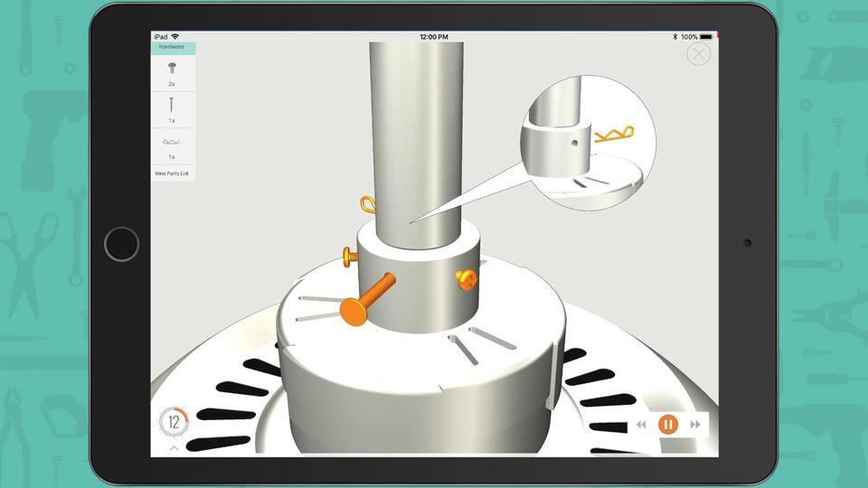The height and width of the screenshot is (488, 868).
Task: Tap the Bluetooth status icon
Action: [x=675, y=37]
